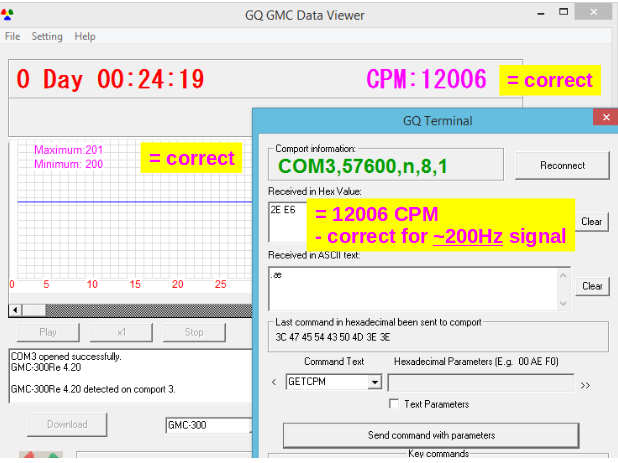Click the 'COM3 opened successfully' log line
Screen dimensions: 618x463
tap(66, 356)
